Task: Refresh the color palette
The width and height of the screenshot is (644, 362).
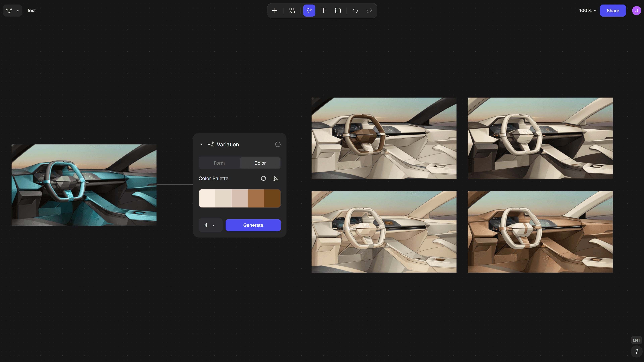Action: 263,178
